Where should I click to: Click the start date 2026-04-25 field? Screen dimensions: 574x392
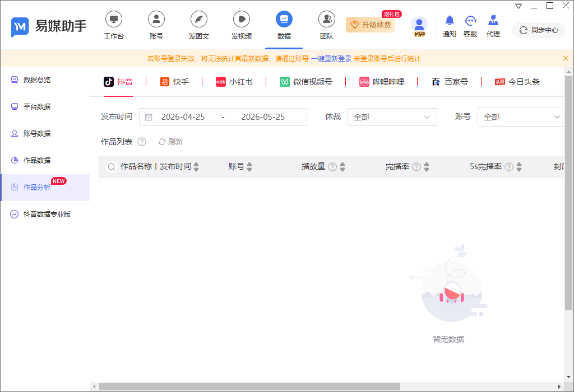[183, 117]
